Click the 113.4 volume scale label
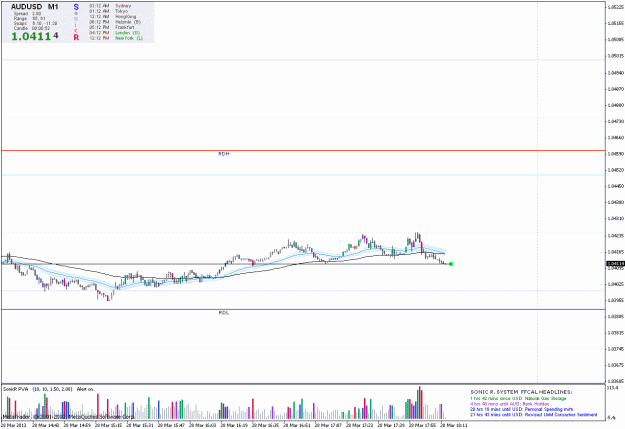Viewport: 625px width, 429px height. pos(612,388)
